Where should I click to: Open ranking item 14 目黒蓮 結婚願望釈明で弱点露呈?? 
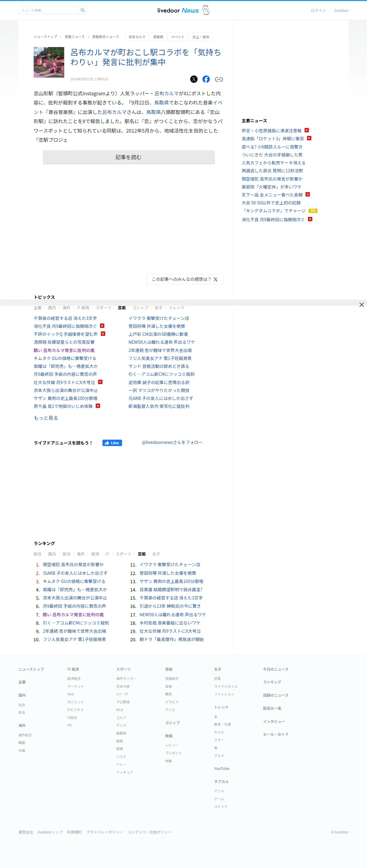pos(171,590)
